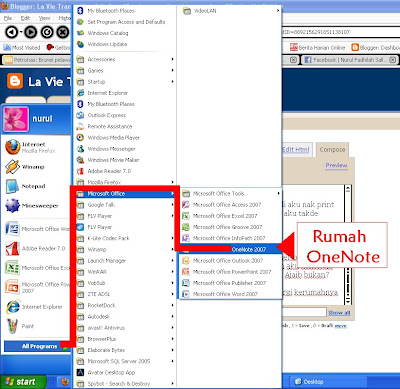Launch Microsoft Office Publisher 2007
This screenshot has width=400, height=389.
point(231,283)
